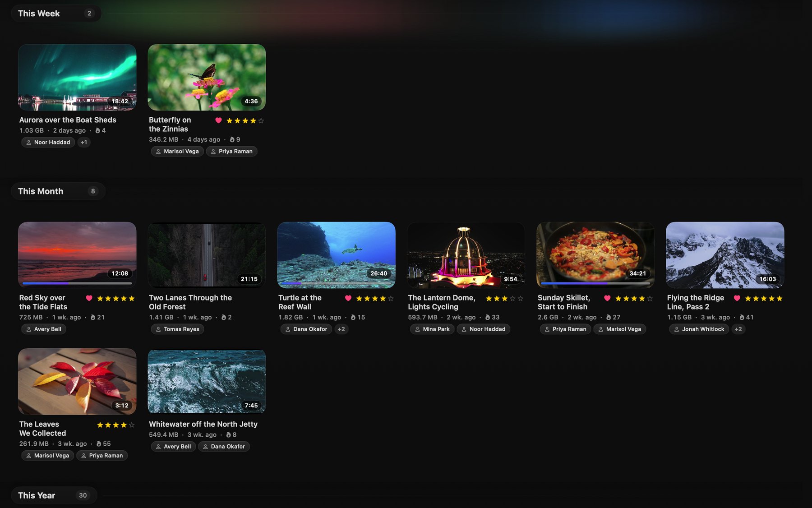Filter by Jonah Whitlock person tag
Screen dimensions: 812x508
699,329
